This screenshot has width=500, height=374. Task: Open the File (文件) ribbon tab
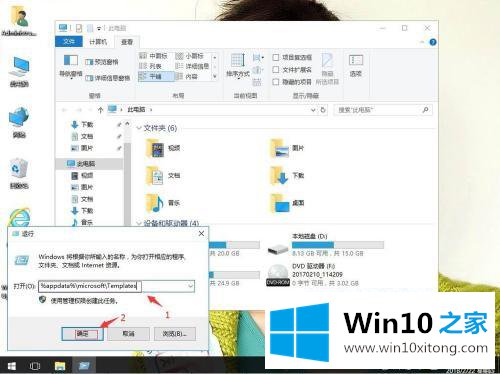[69, 41]
